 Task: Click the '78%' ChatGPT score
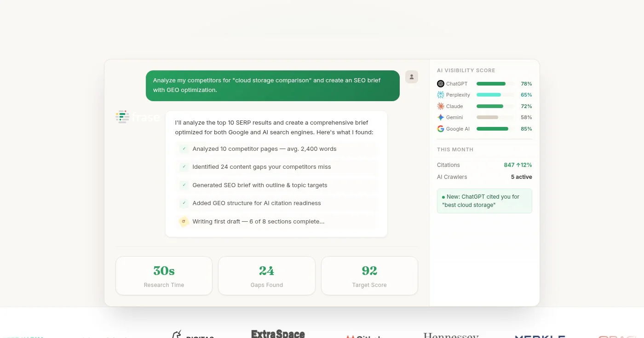[x=526, y=84]
